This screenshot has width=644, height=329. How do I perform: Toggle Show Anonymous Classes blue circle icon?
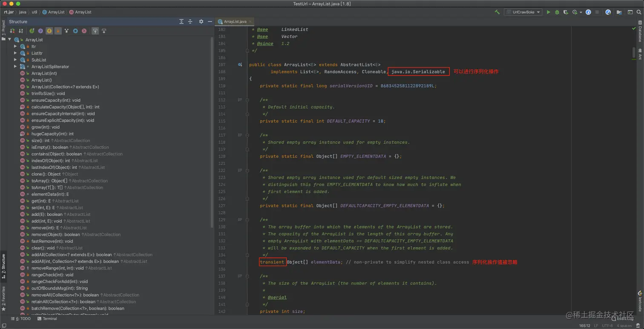coord(75,31)
